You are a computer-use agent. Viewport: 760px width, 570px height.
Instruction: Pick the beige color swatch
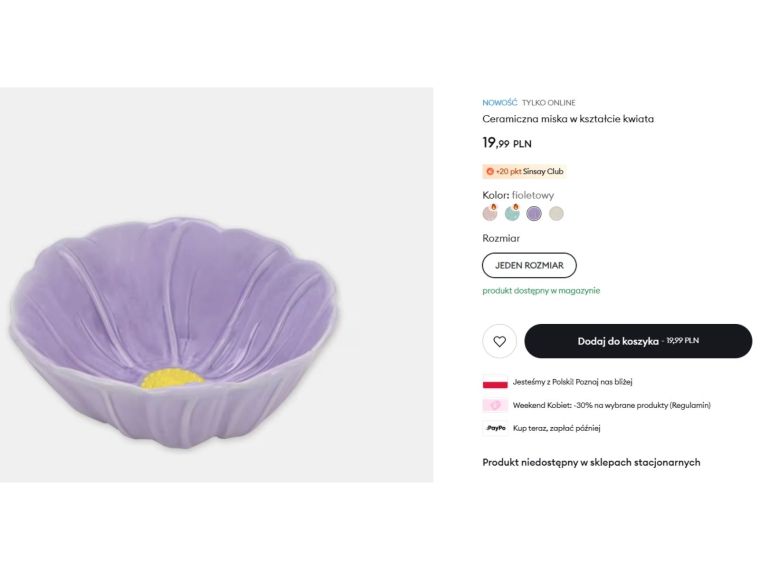556,213
